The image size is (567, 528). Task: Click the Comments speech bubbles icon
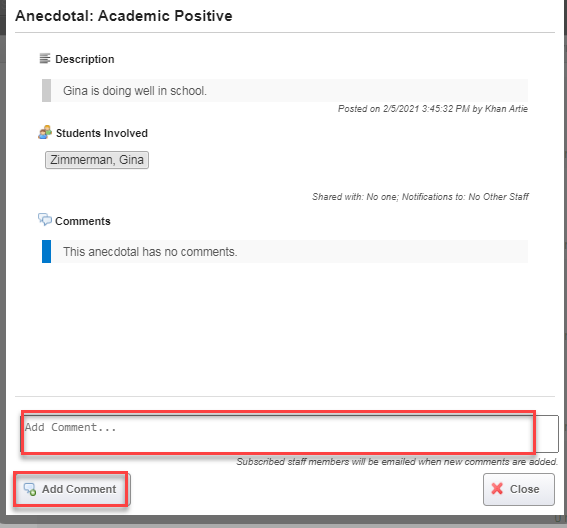coord(45,220)
